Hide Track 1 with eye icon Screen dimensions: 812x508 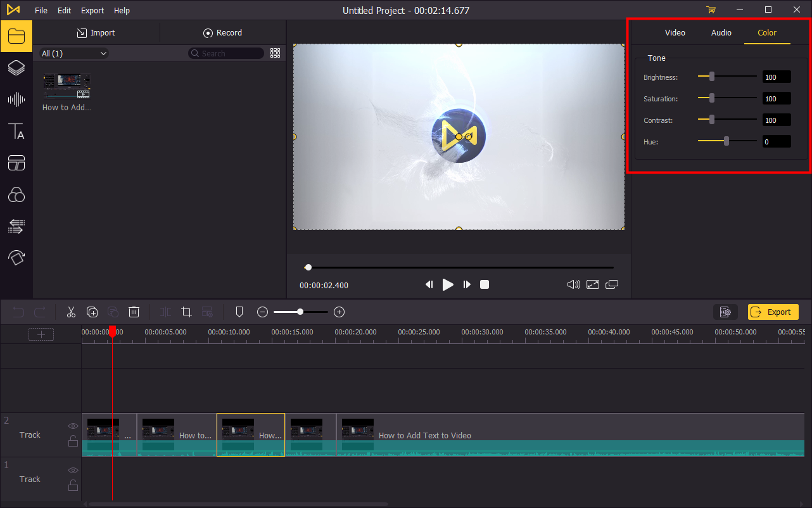tap(73, 470)
